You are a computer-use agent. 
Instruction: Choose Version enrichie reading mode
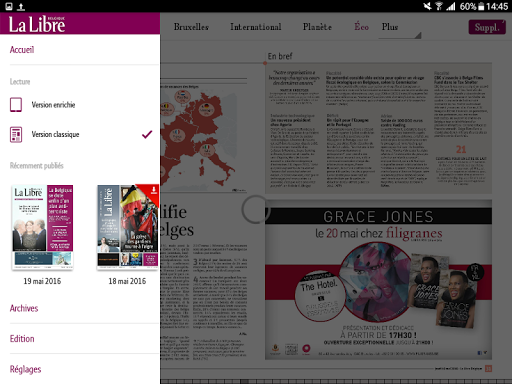coord(53,105)
